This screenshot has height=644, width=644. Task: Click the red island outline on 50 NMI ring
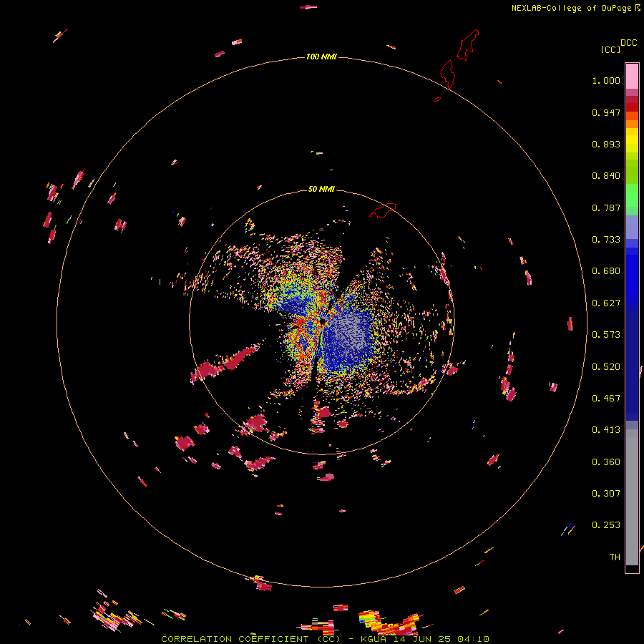point(383,210)
